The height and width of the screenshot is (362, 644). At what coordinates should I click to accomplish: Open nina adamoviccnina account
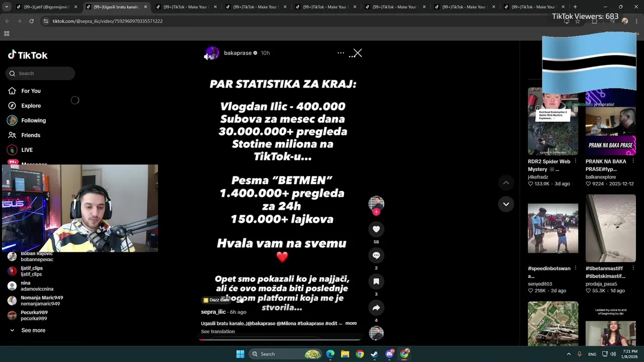click(30, 286)
